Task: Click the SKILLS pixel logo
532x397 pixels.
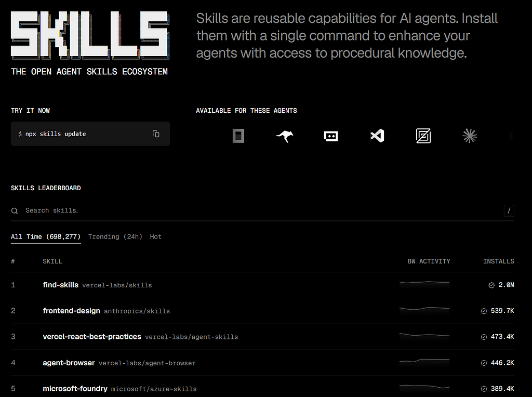Action: (90, 35)
